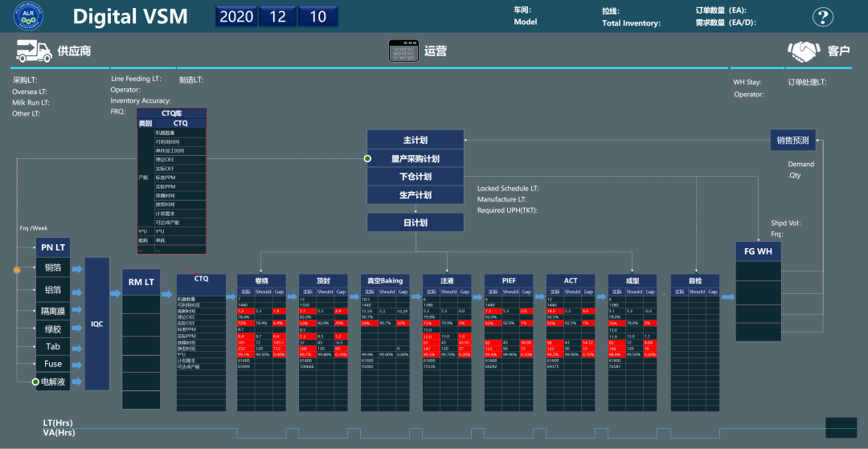Image resolution: width=868 pixels, height=449 pixels.
Task: Click the FG WH header block
Action: [x=759, y=251]
